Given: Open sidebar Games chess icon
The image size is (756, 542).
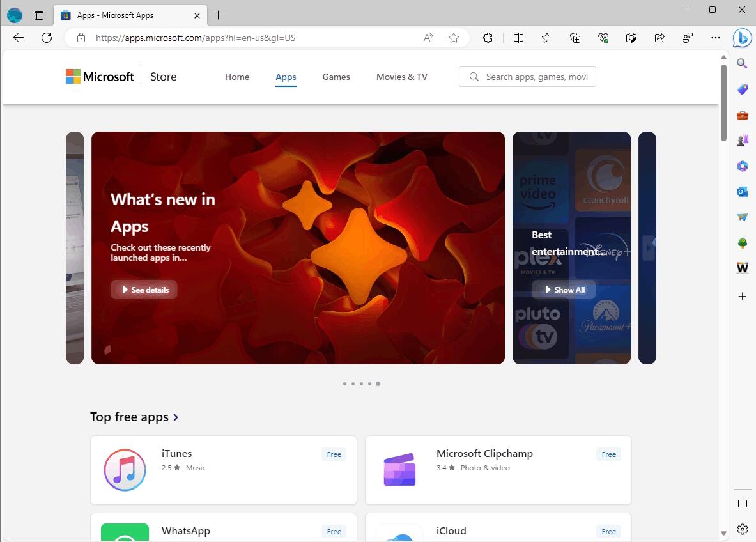Looking at the screenshot, I should tap(742, 141).
